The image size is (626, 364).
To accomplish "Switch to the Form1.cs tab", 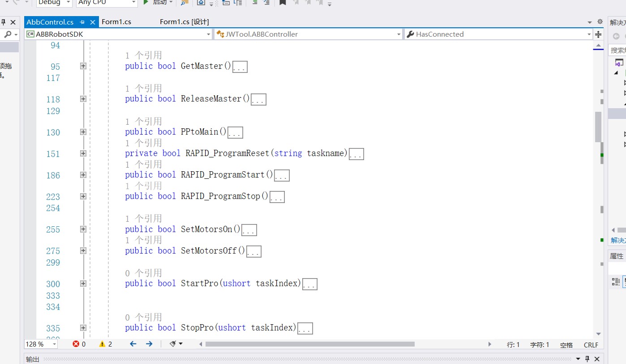I will tap(116, 22).
